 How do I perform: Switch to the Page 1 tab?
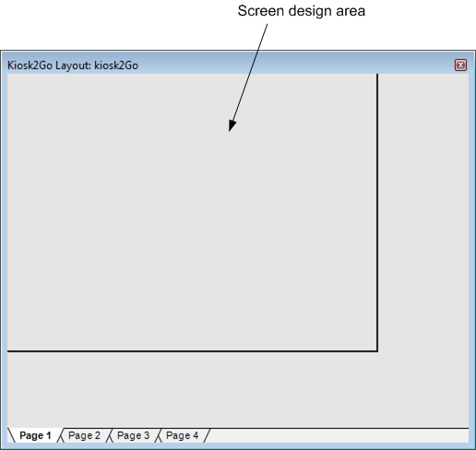click(x=35, y=435)
